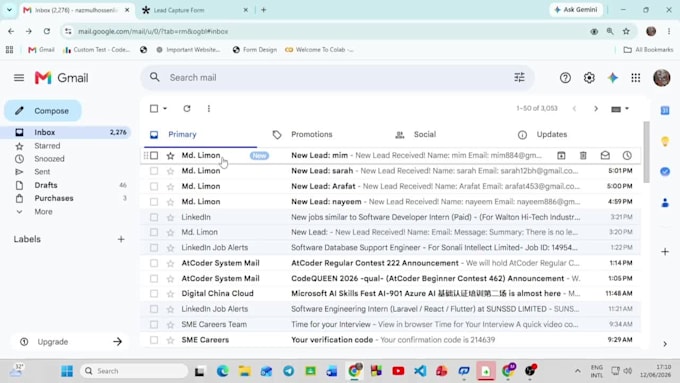
Task: Click in the Search mail field
Action: (x=337, y=78)
